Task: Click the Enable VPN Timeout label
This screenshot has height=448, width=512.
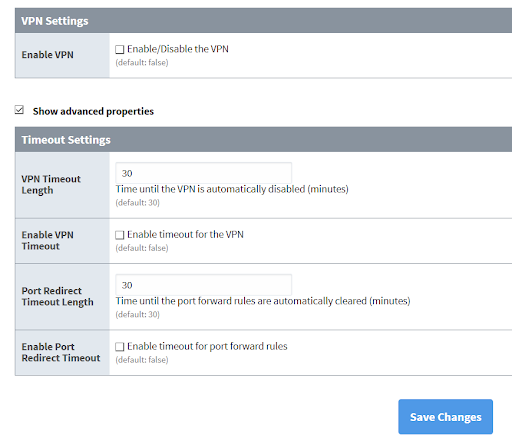Action: (48, 240)
